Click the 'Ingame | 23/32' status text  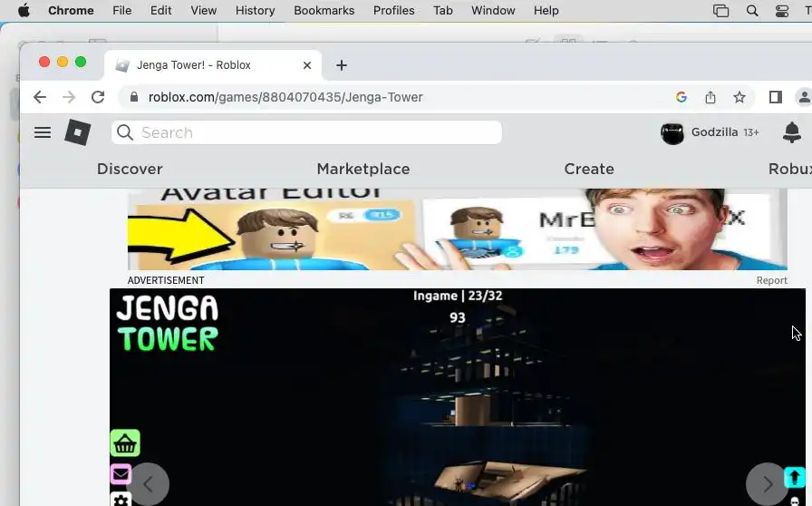click(458, 296)
